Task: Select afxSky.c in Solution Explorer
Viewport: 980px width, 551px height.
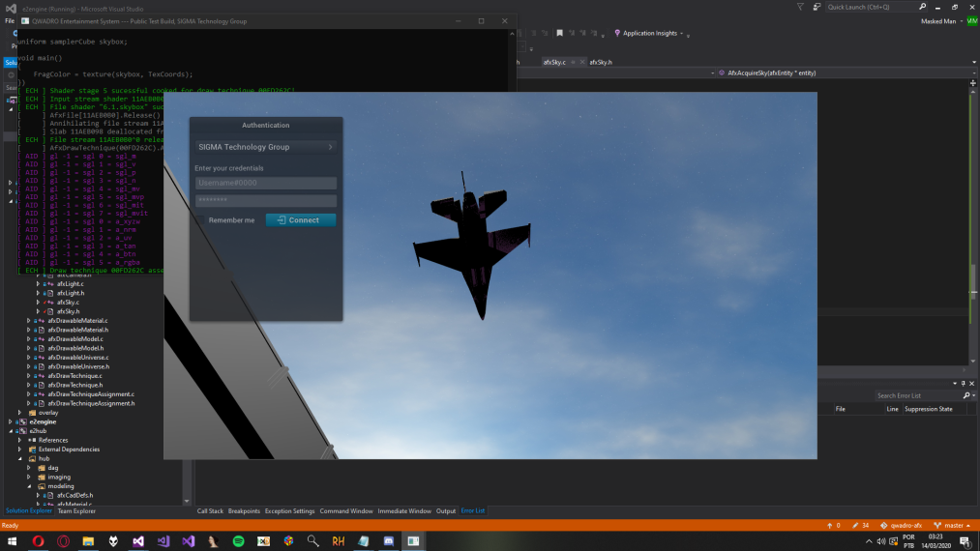Action: (68, 303)
